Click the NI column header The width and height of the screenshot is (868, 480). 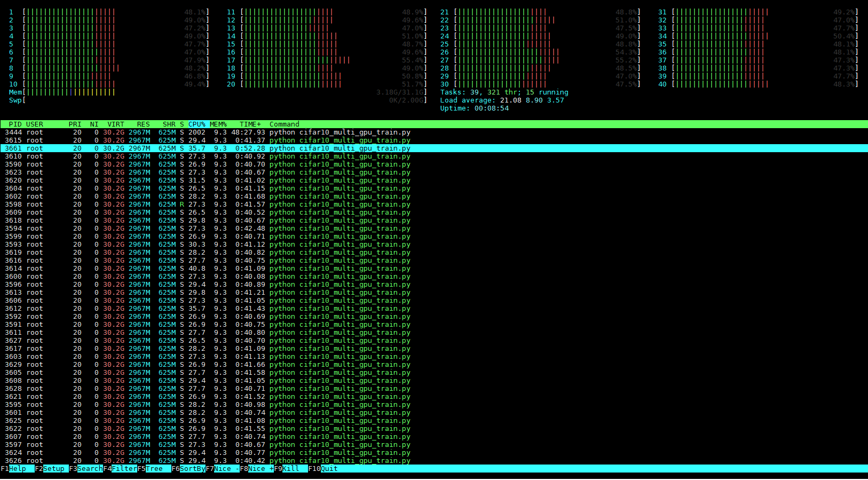pyautogui.click(x=94, y=124)
